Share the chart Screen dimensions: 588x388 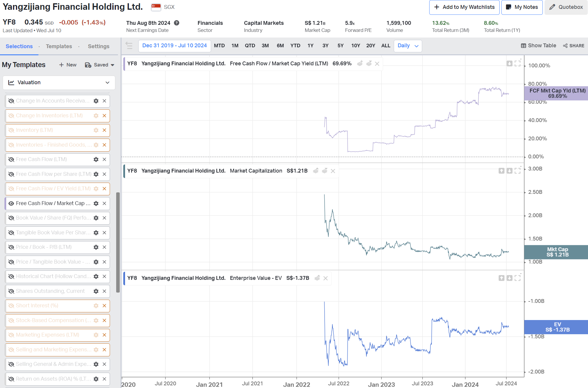574,46
